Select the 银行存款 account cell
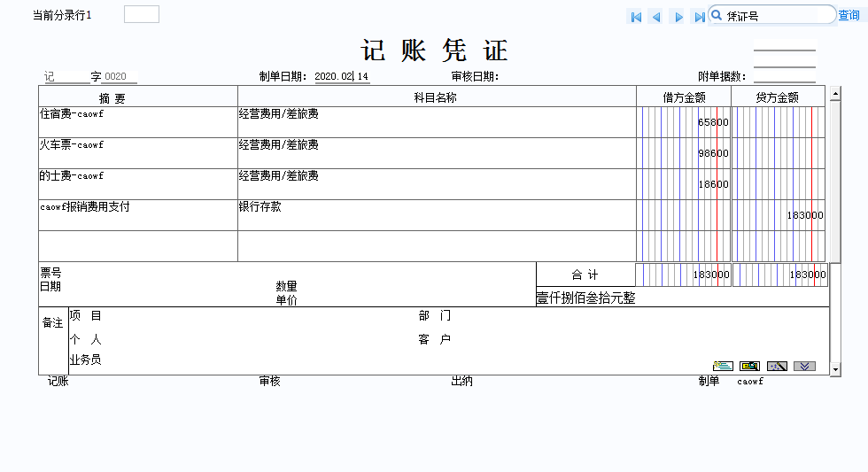 [x=437, y=214]
